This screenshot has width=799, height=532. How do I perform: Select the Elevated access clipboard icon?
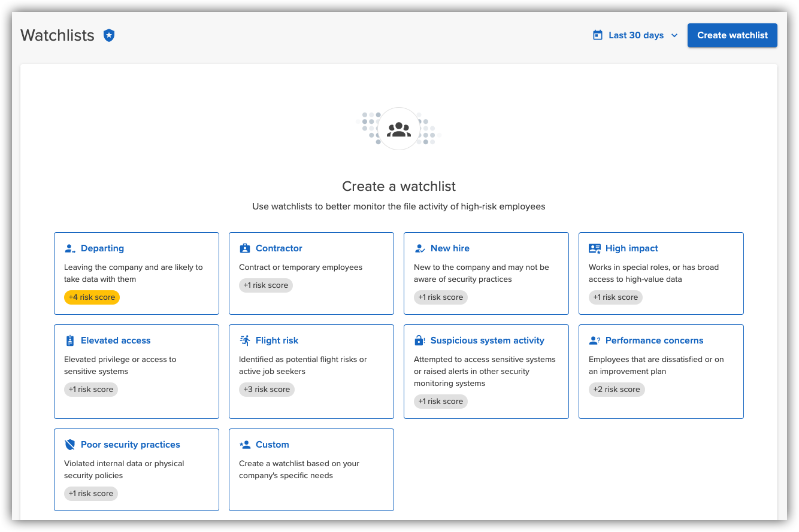coord(70,339)
